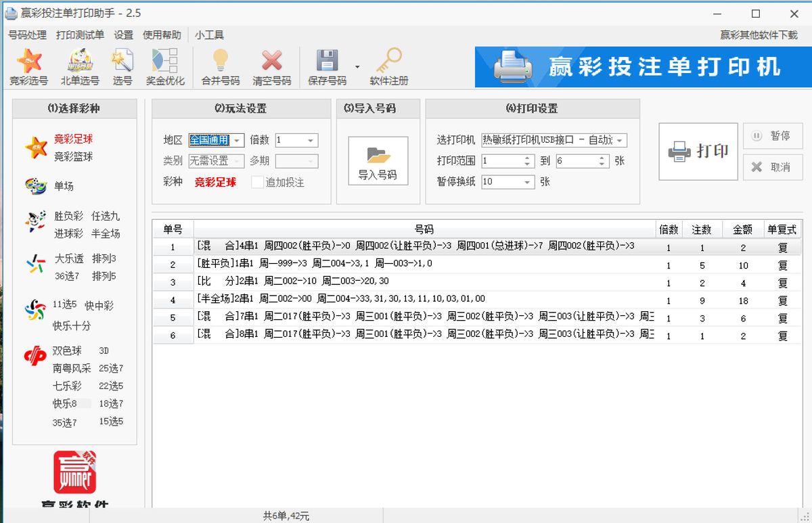812x523 pixels.
Task: Select 大乐透 game
Action: (x=69, y=258)
